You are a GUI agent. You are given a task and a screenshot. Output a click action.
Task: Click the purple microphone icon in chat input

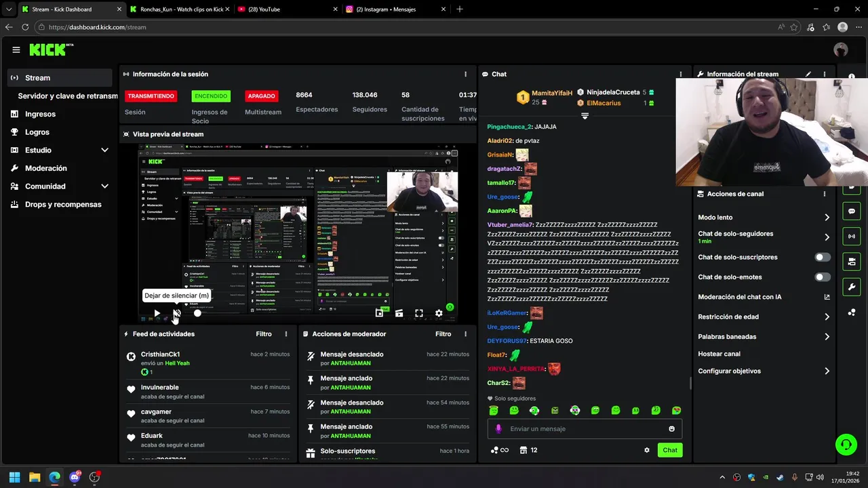498,429
